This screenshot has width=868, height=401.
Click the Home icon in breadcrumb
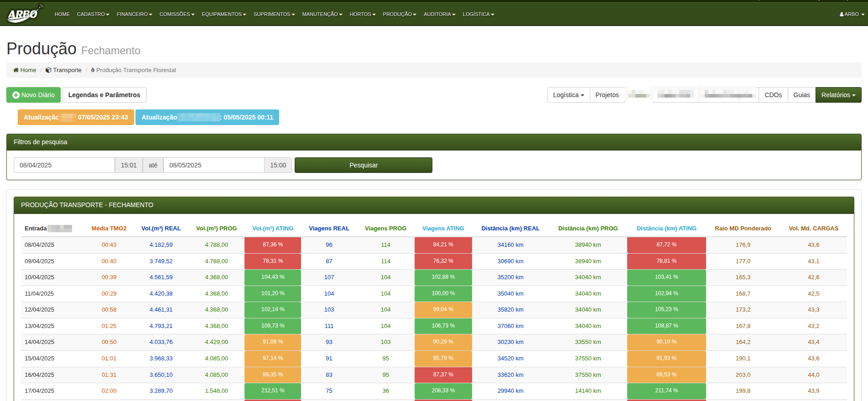click(16, 70)
